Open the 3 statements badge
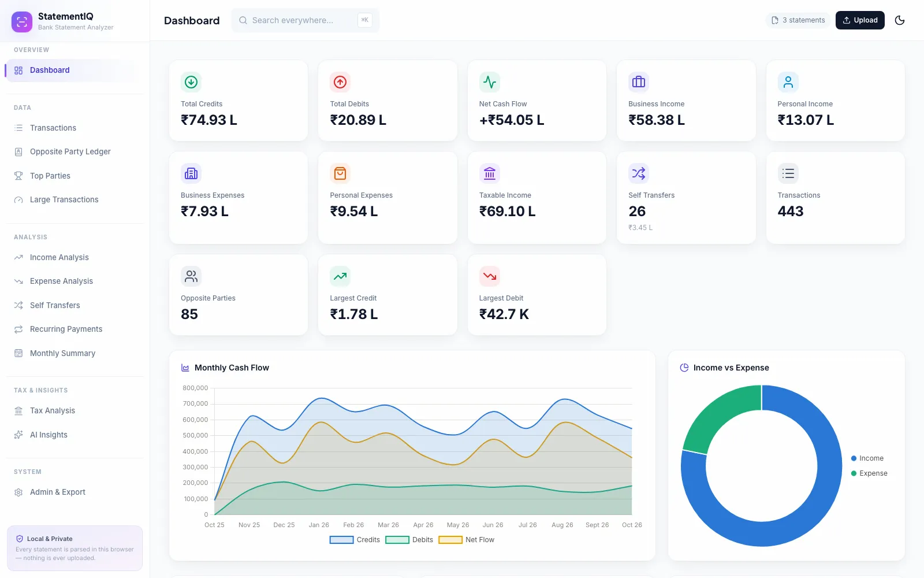 [x=798, y=20]
